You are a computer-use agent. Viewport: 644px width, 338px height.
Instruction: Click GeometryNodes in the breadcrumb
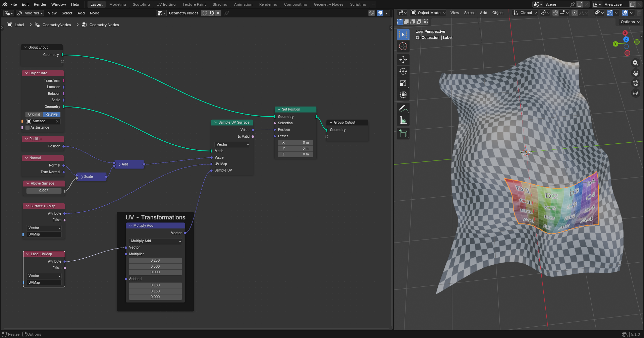coord(57,25)
